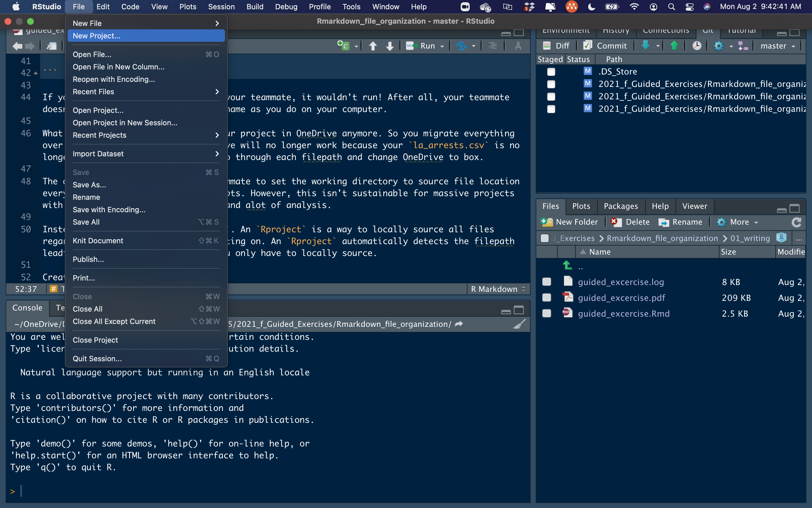This screenshot has height=508, width=812.
Task: Open the Publish dropdown arrow
Action: (473, 46)
